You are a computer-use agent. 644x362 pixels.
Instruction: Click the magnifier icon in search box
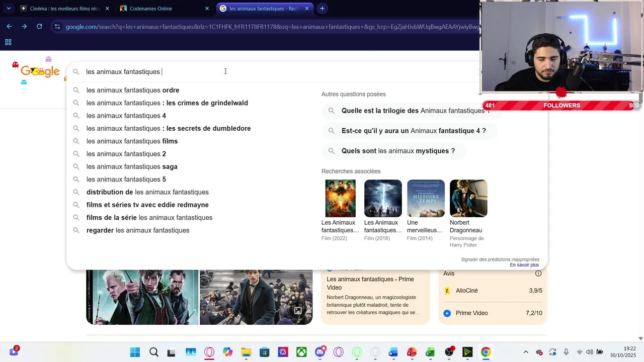click(x=76, y=72)
